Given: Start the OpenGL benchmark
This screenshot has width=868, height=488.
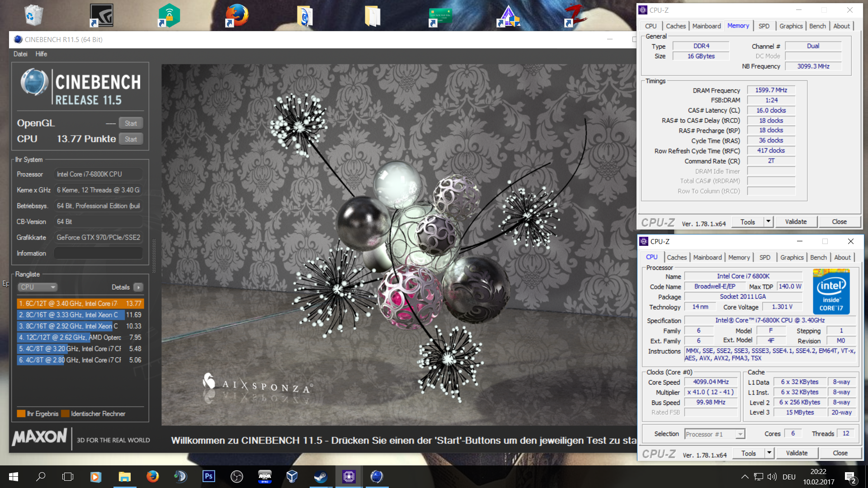Looking at the screenshot, I should tap(131, 123).
